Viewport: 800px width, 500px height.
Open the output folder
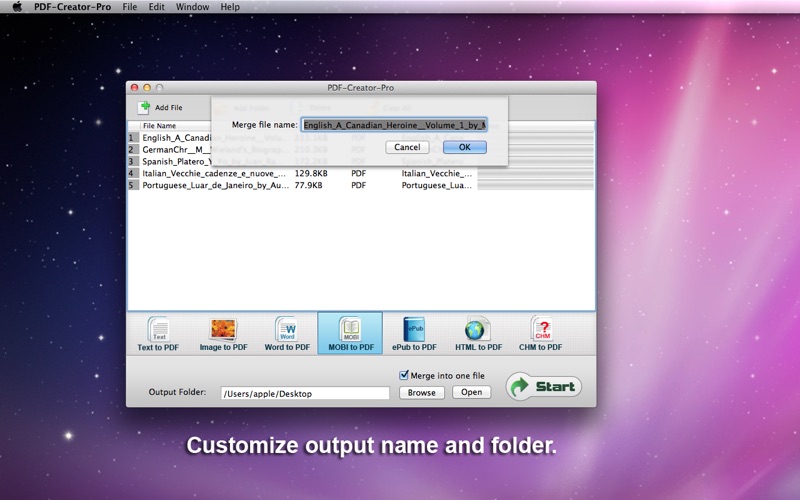tap(471, 392)
